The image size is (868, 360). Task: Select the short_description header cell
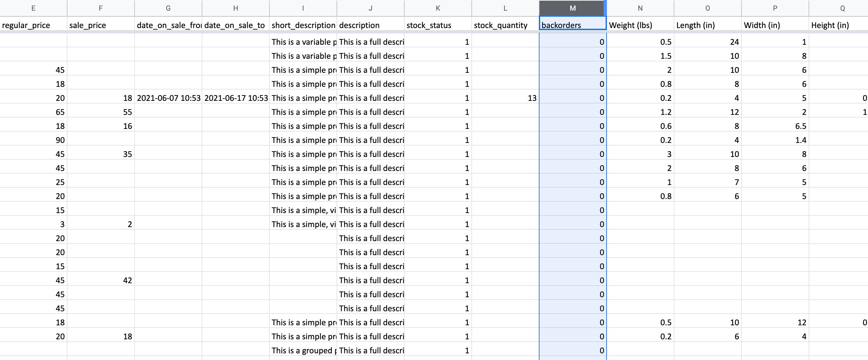click(x=303, y=25)
